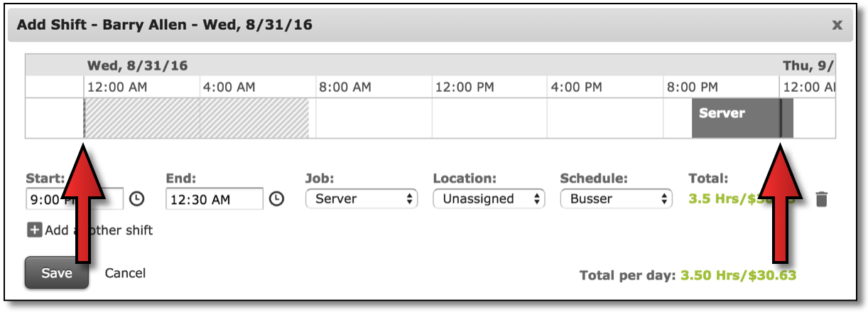Cancel adding the shift
The width and height of the screenshot is (868, 313).
click(125, 273)
